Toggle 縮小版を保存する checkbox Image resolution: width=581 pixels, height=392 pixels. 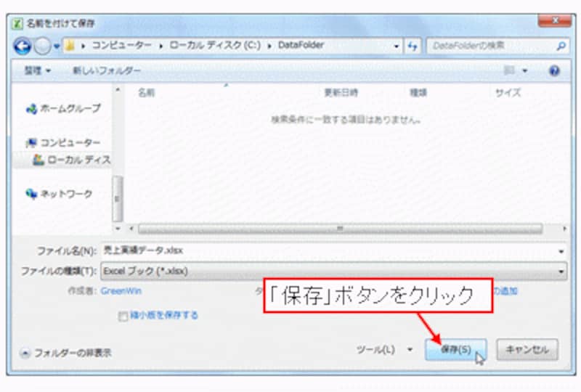coord(123,316)
